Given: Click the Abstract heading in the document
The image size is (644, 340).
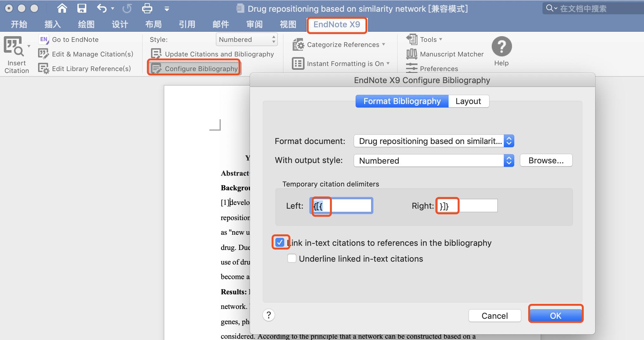Looking at the screenshot, I should pos(235,173).
